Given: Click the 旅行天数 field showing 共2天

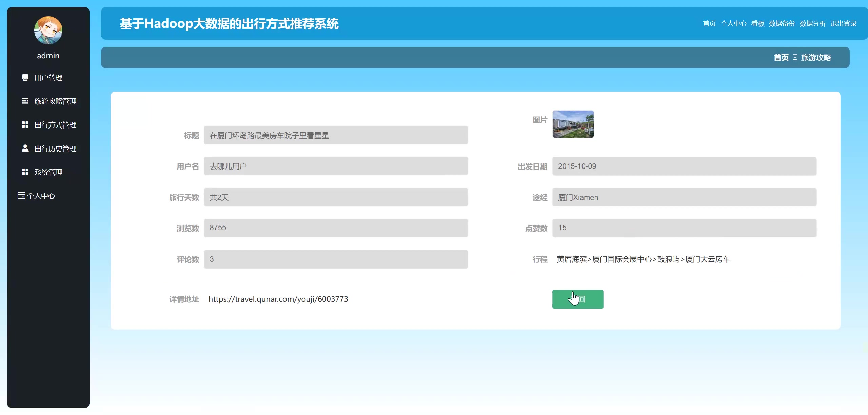Looking at the screenshot, I should coord(336,197).
